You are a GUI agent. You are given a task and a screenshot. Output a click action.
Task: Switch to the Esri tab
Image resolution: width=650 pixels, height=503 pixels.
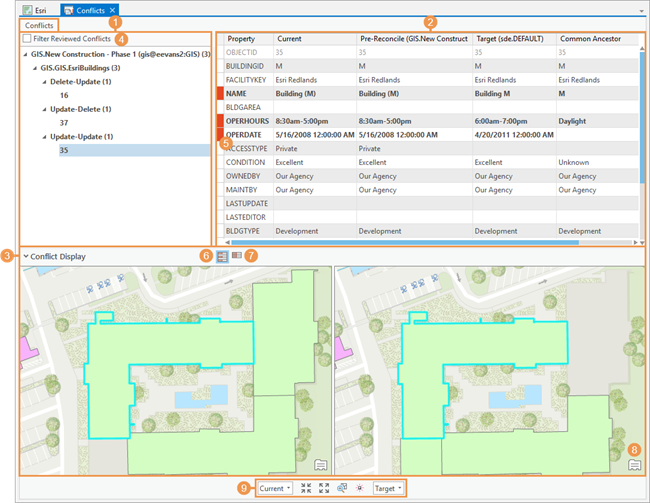[33, 9]
